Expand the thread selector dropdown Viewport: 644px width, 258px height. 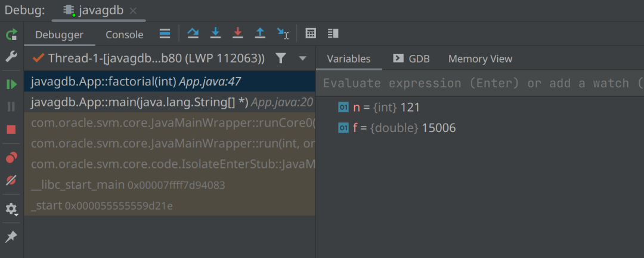pyautogui.click(x=303, y=59)
